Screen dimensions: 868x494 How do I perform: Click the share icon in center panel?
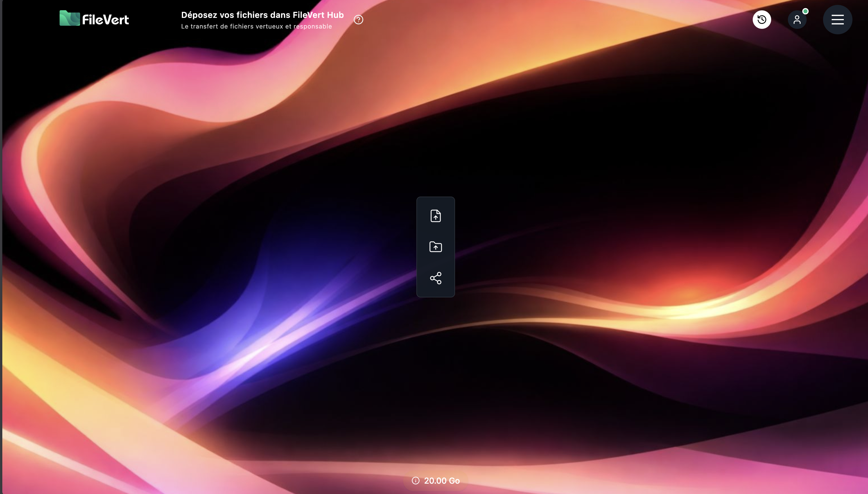coord(435,278)
